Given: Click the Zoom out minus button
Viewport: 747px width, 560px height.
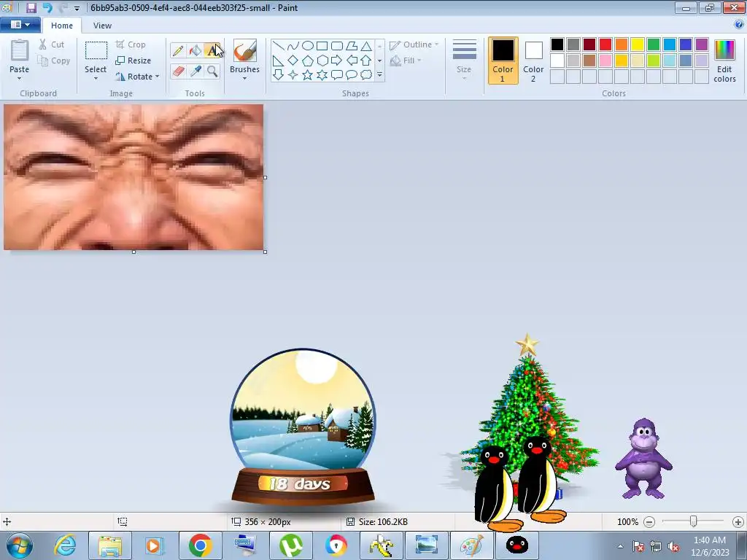Looking at the screenshot, I should (649, 522).
